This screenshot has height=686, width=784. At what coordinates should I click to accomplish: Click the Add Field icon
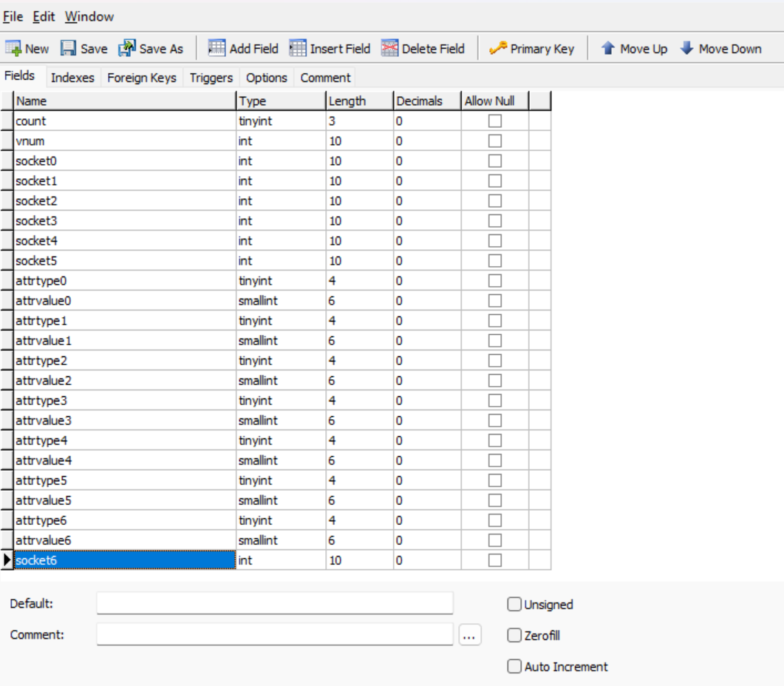tap(217, 49)
